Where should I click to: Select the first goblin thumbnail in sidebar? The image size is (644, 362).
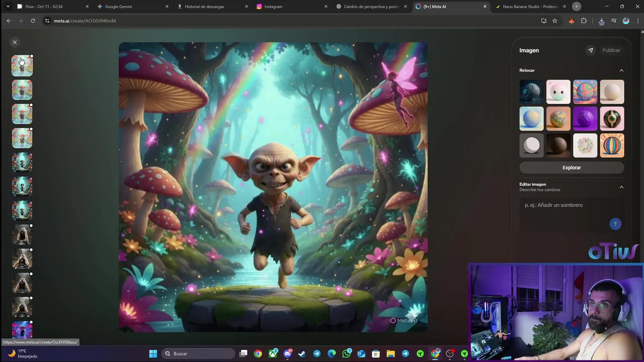pyautogui.click(x=22, y=66)
